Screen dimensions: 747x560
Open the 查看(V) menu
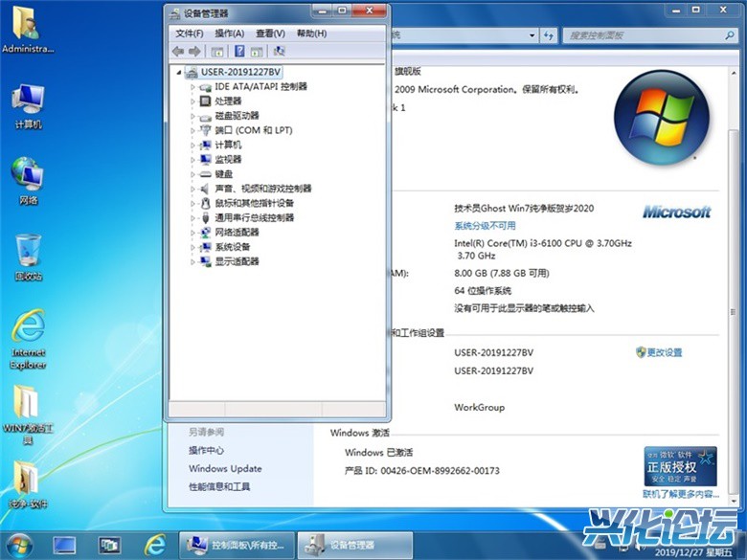[x=270, y=34]
